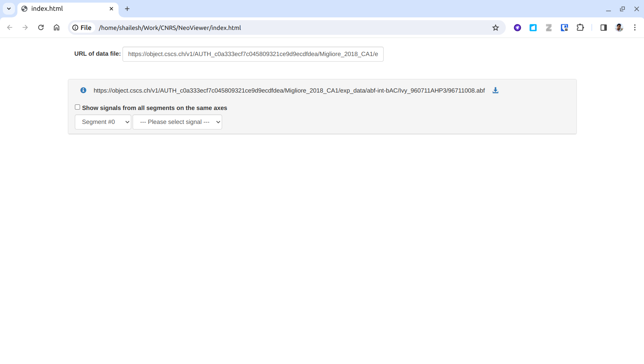Open the Chrome three-dot menu
Image resolution: width=644 pixels, height=364 pixels.
tap(635, 27)
